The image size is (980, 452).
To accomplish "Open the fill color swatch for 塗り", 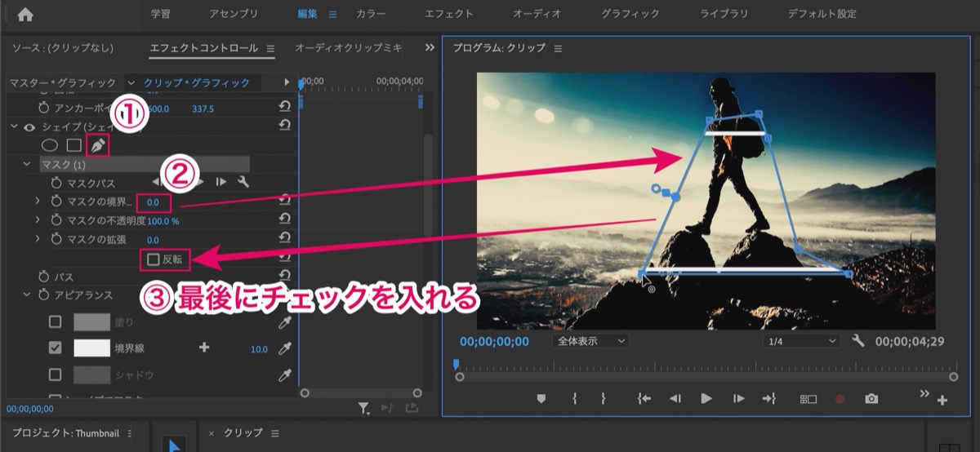I will click(91, 322).
